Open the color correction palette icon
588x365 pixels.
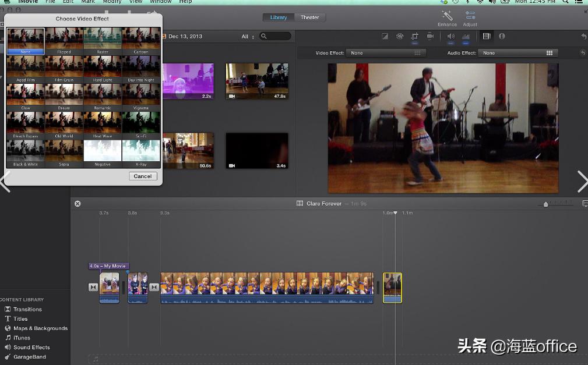(x=400, y=37)
